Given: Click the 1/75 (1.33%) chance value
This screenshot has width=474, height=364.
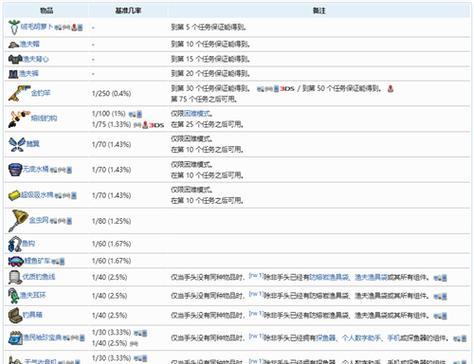Looking at the screenshot, I should tap(111, 124).
